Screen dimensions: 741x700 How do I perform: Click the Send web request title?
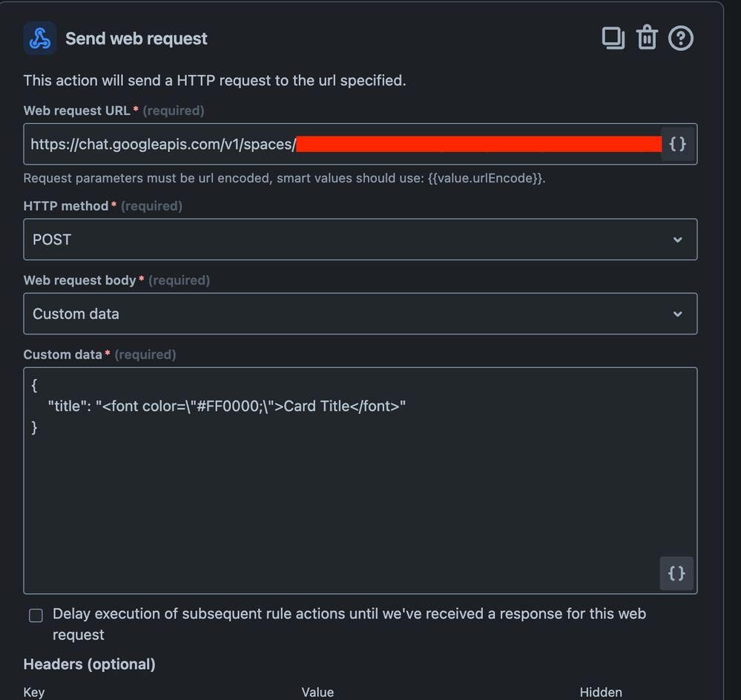point(136,39)
